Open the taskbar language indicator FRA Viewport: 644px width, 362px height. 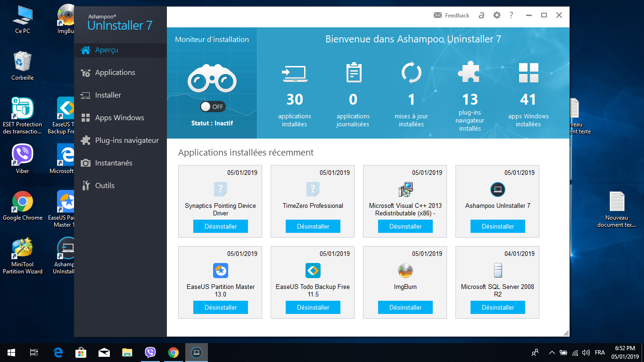tap(600, 352)
